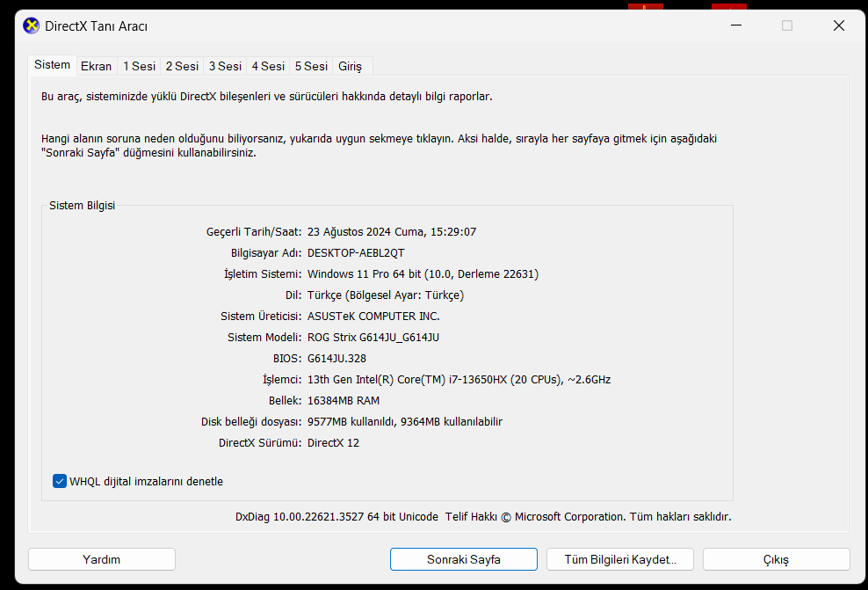Open the 4 Sesi tab

point(269,67)
